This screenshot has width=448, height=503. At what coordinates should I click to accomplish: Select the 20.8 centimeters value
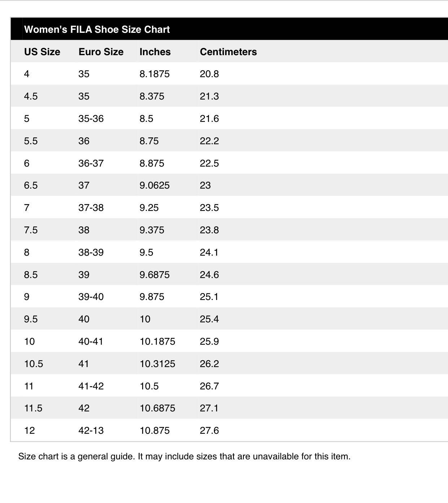(x=209, y=74)
